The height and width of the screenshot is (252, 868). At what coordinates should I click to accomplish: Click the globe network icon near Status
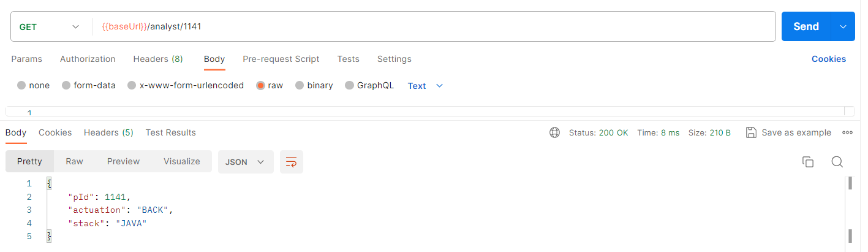click(555, 132)
